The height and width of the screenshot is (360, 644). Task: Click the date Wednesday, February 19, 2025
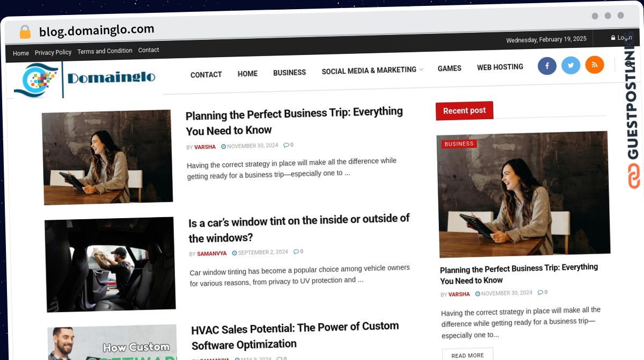(546, 40)
